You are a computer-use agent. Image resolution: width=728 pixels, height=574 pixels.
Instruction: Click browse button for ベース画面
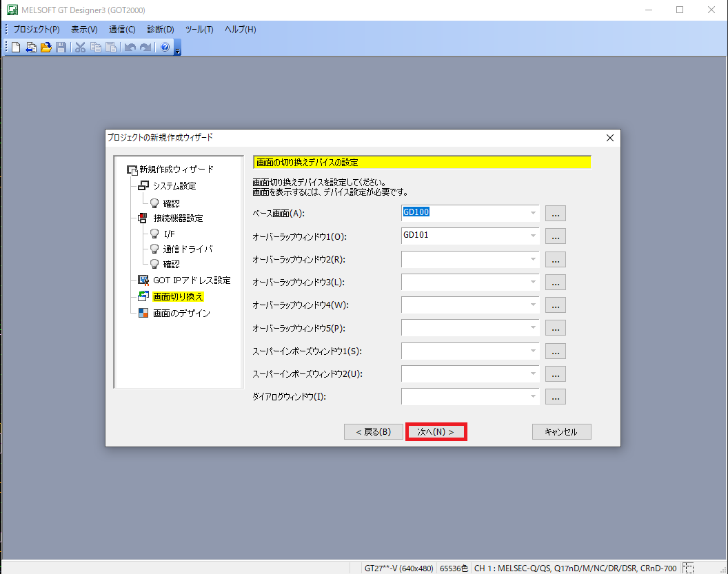555,214
